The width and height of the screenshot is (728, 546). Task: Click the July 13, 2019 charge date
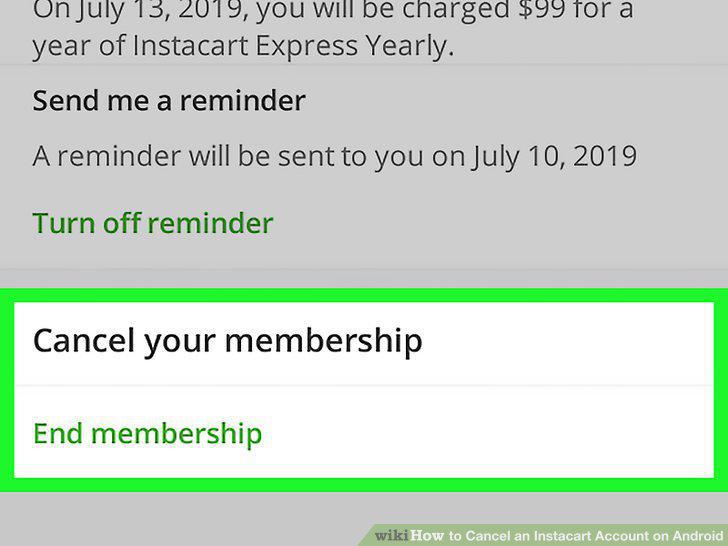(x=162, y=10)
